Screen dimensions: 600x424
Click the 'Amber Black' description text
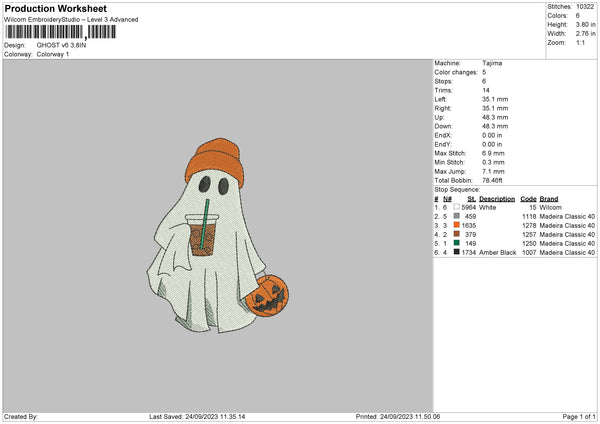(497, 253)
